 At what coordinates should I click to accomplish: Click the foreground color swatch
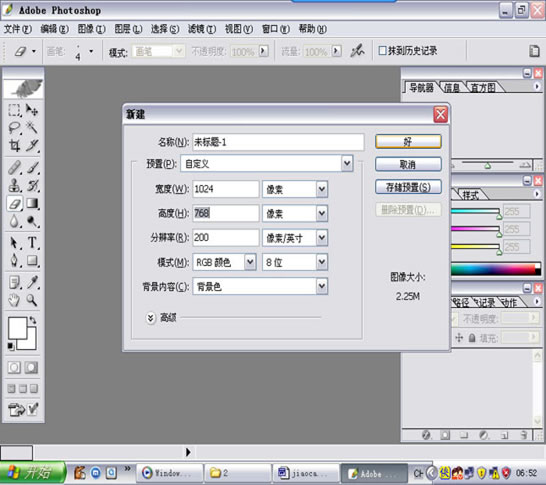click(17, 327)
